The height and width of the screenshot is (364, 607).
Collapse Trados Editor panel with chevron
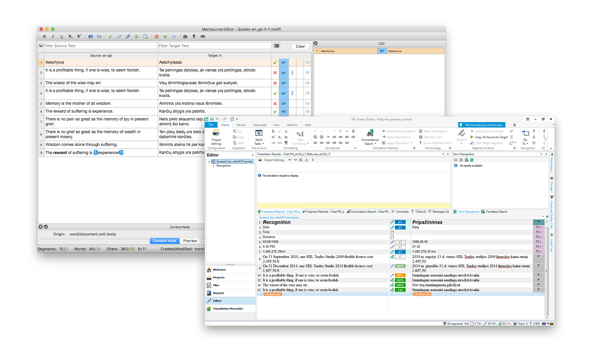coord(253,155)
